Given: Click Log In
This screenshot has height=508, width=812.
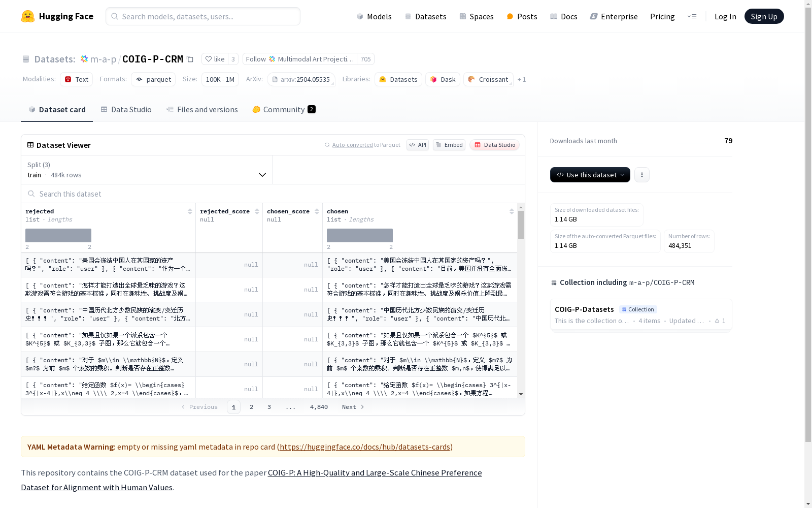Looking at the screenshot, I should click(725, 16).
